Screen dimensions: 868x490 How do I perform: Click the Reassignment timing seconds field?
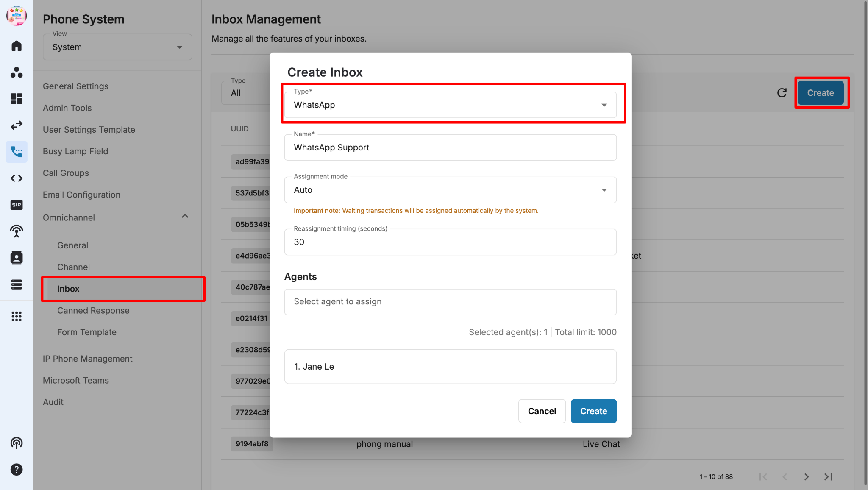[x=451, y=242]
